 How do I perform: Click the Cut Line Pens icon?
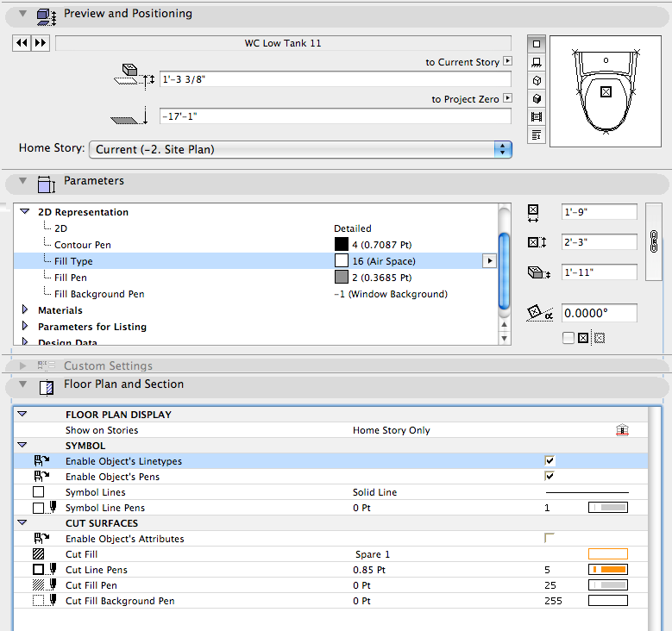pyautogui.click(x=45, y=569)
